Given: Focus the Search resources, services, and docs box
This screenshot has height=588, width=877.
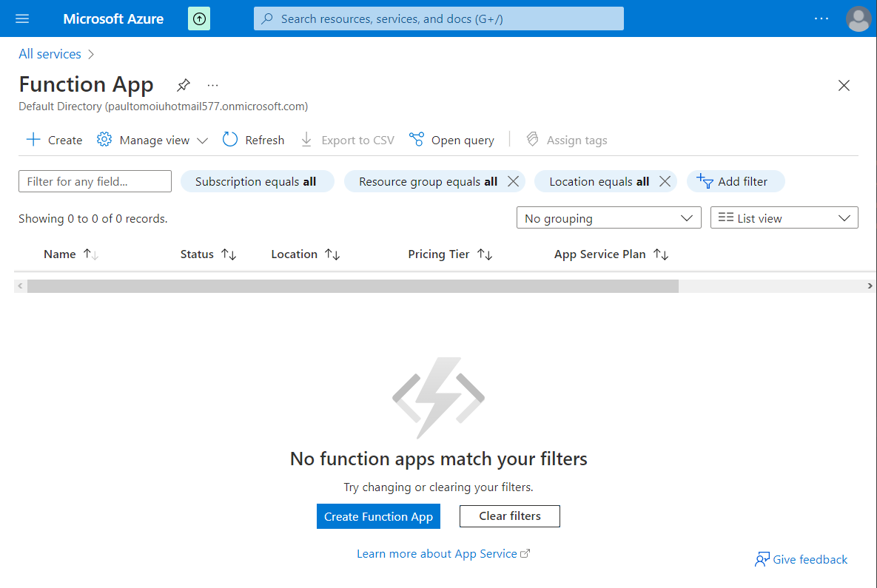Looking at the screenshot, I should click(x=438, y=18).
